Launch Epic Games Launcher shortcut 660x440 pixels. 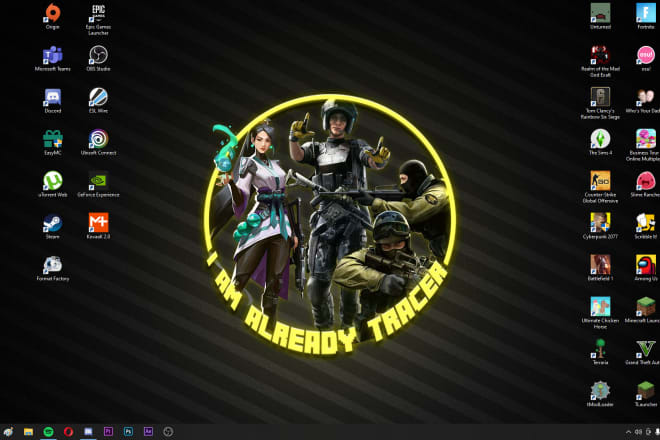(98, 13)
